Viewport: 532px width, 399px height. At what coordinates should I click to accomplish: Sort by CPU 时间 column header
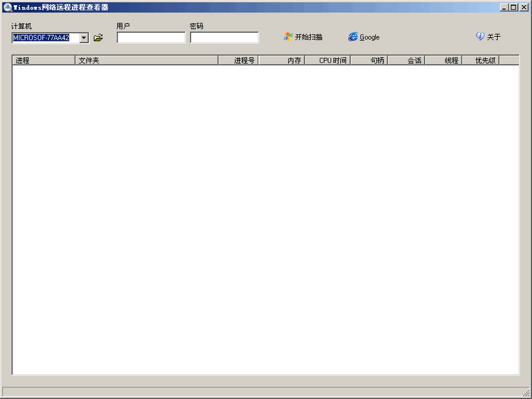[x=327, y=60]
